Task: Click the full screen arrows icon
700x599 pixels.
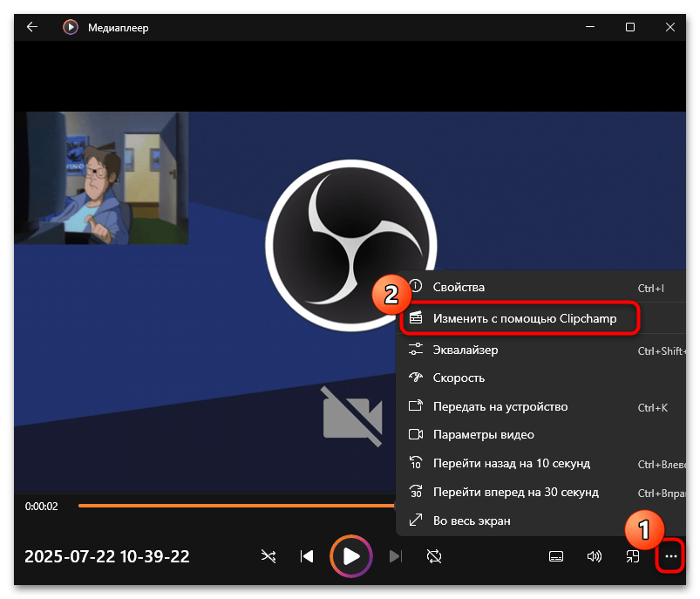Action: click(x=416, y=520)
